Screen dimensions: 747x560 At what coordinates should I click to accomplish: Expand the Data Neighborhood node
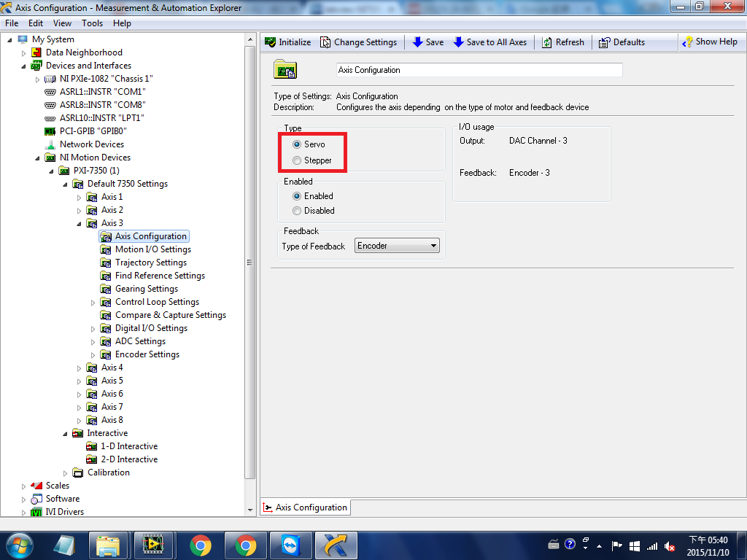click(23, 53)
